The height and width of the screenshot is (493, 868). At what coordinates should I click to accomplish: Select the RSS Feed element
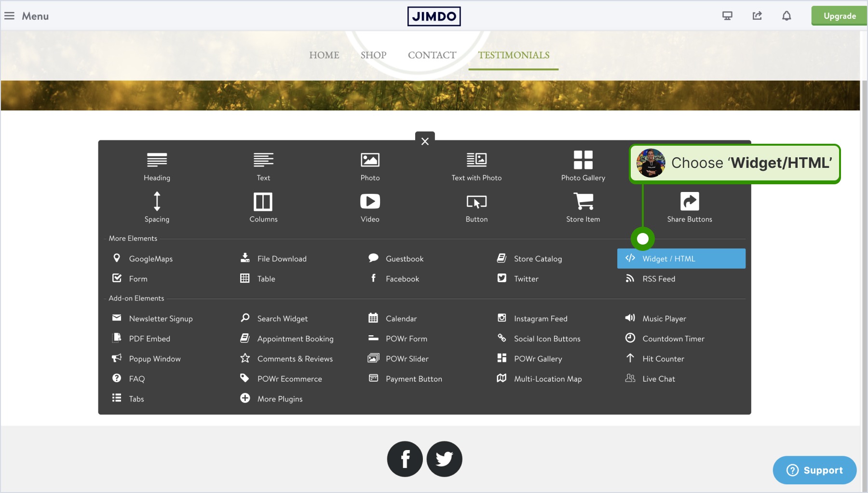tap(650, 278)
